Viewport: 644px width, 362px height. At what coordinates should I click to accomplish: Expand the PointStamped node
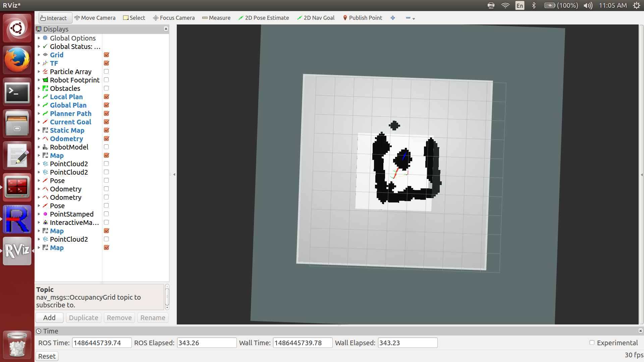pos(39,214)
